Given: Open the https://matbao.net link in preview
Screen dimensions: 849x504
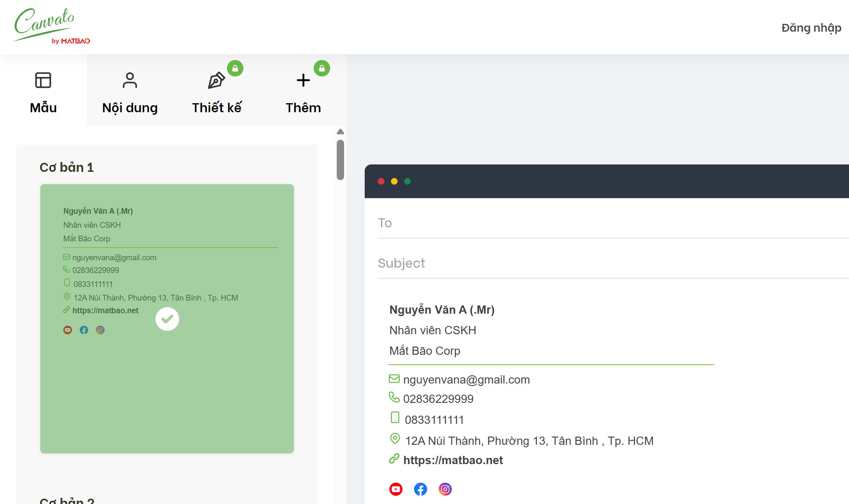Looking at the screenshot, I should coord(453,460).
